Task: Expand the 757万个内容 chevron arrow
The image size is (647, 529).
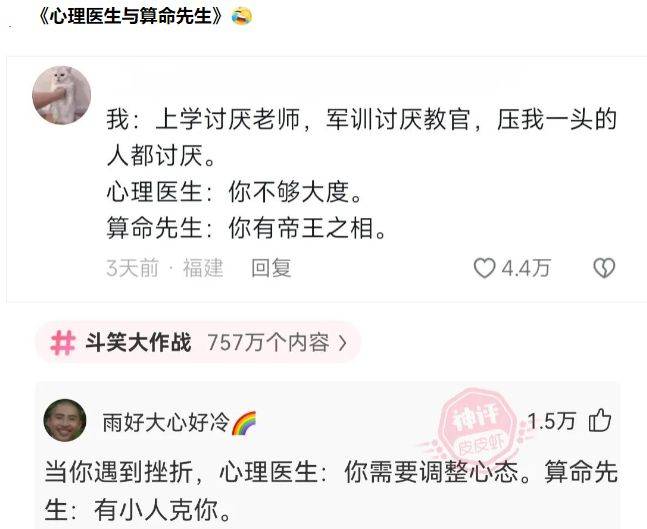Action: click(342, 343)
